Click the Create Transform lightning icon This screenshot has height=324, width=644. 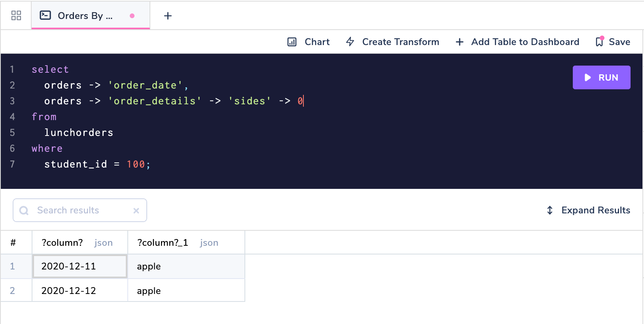(x=350, y=41)
